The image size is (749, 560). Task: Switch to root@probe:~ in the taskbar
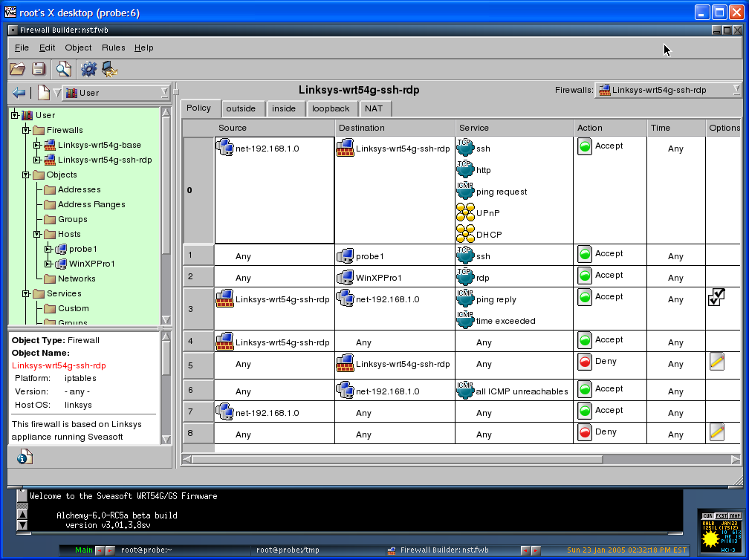pyautogui.click(x=146, y=550)
